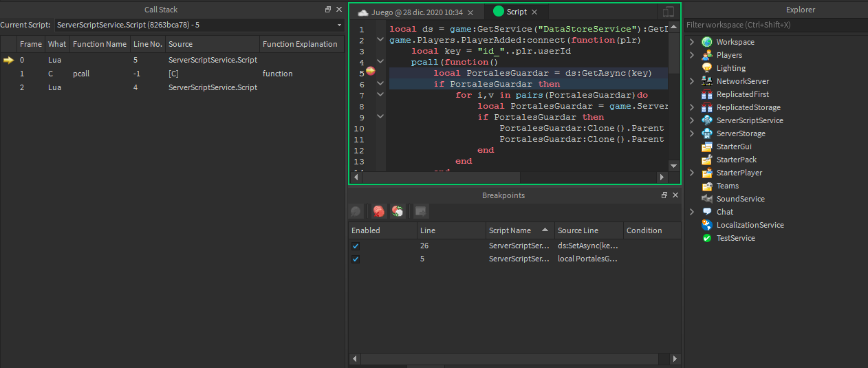Collapse the code fold on line 2
The height and width of the screenshot is (368, 868).
380,40
